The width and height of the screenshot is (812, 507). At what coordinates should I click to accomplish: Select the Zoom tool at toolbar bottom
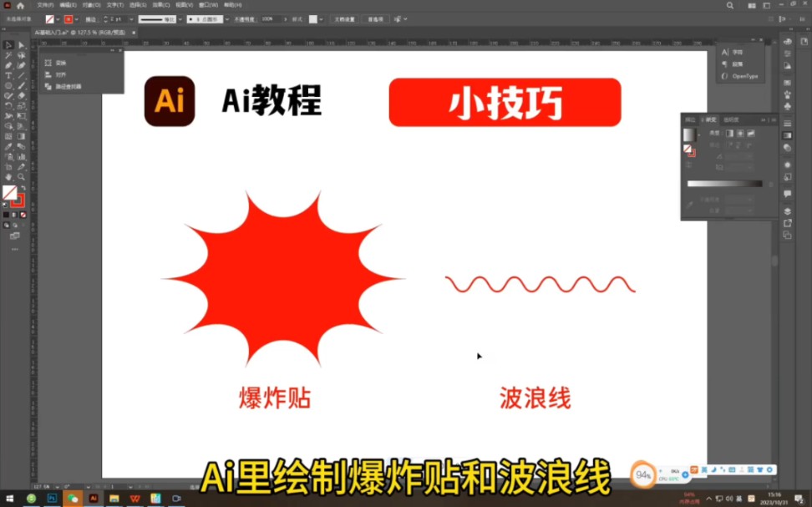[x=17, y=178]
